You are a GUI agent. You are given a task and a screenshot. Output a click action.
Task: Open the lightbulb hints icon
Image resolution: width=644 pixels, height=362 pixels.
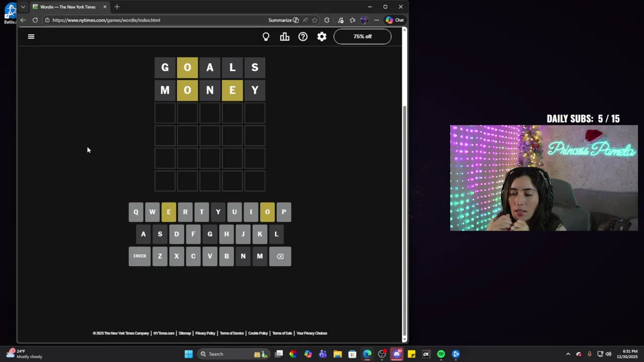click(x=266, y=36)
